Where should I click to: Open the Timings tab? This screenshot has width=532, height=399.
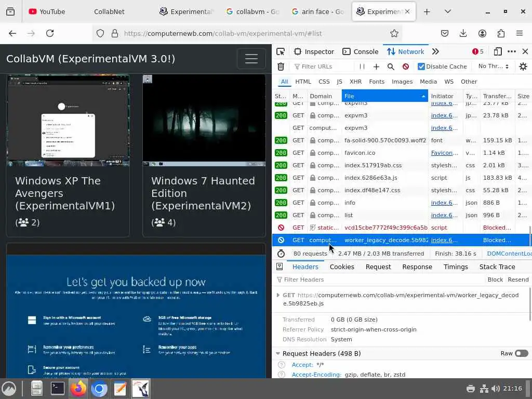[x=456, y=267]
